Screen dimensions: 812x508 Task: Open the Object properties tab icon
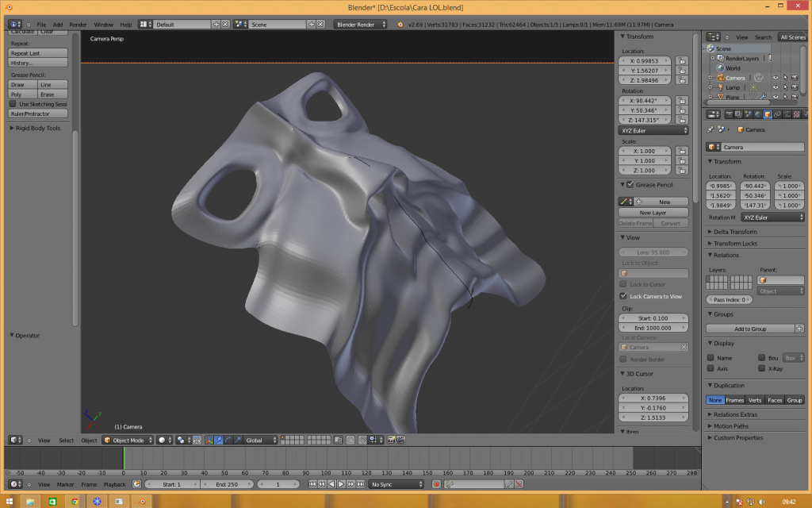pyautogui.click(x=767, y=114)
